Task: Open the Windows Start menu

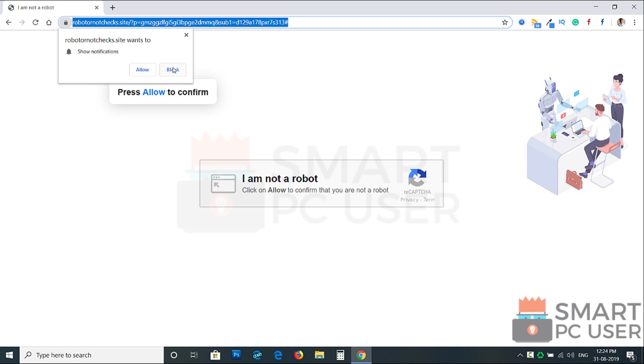Action: pyautogui.click(x=9, y=355)
